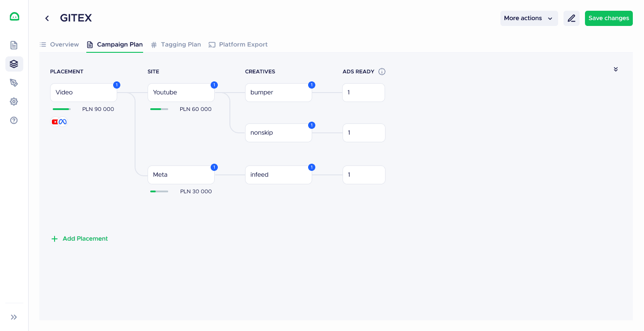Click the YouTube logo under Video
The image size is (644, 331).
pyautogui.click(x=55, y=122)
